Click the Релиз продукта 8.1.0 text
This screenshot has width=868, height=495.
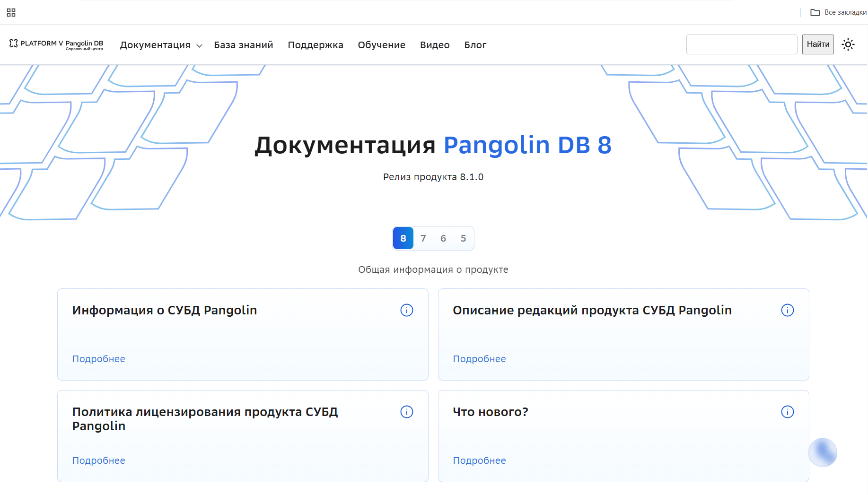pos(433,177)
